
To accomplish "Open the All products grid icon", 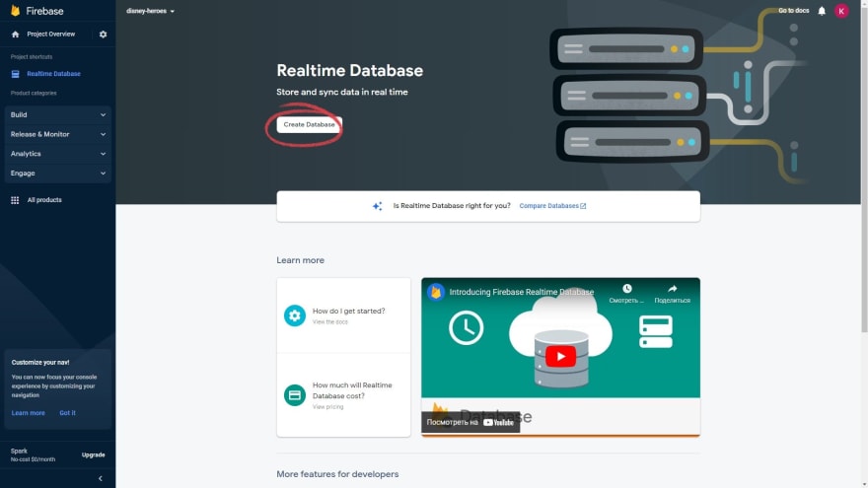I will tap(15, 200).
